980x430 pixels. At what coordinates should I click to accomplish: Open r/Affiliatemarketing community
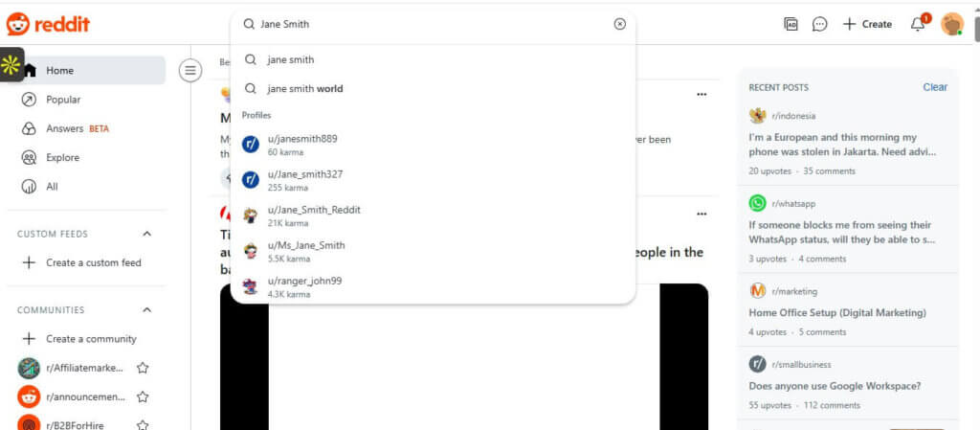pyautogui.click(x=85, y=368)
